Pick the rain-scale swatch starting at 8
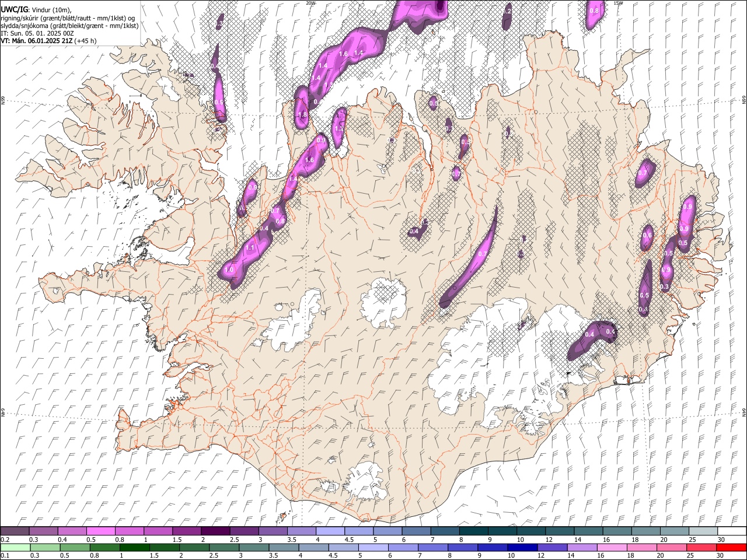The height and width of the screenshot is (560, 747). (463, 547)
